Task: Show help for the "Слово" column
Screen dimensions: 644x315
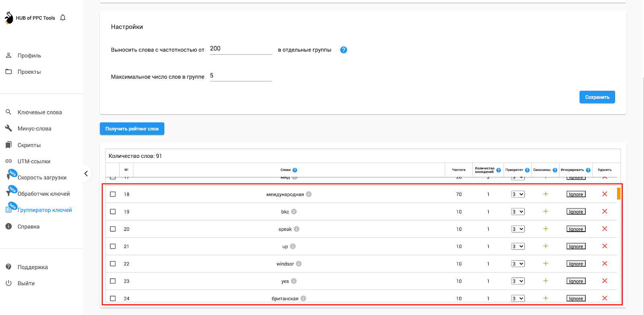Action: pyautogui.click(x=295, y=170)
